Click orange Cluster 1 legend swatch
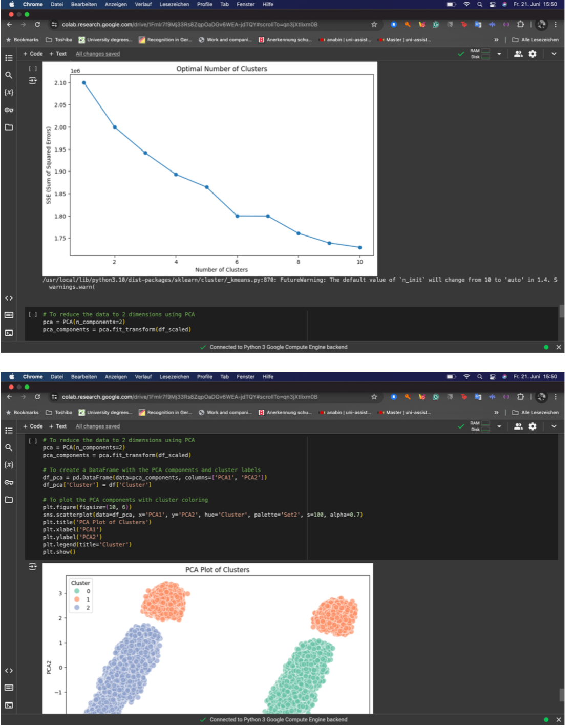Viewport: 574px width, 728px height. tap(77, 599)
